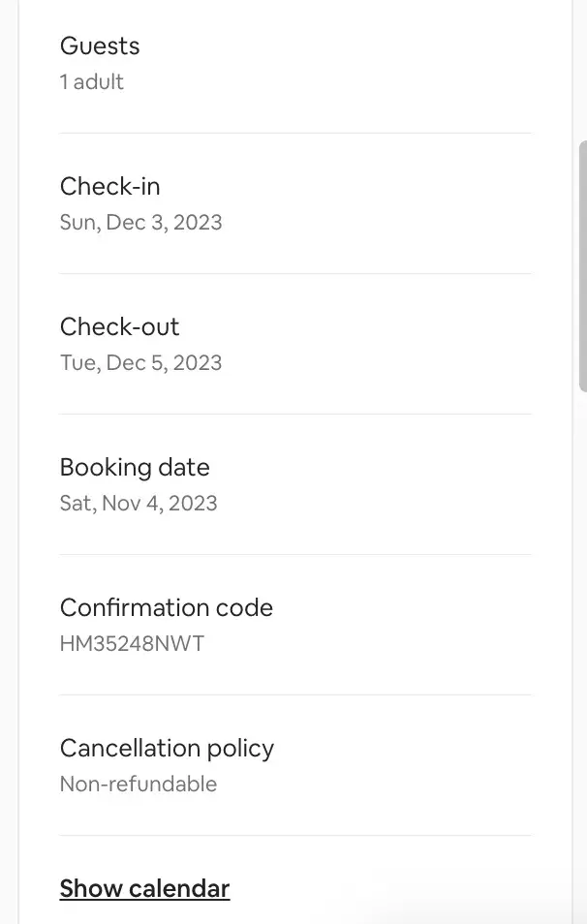Select the Check-out heading

coord(119,326)
